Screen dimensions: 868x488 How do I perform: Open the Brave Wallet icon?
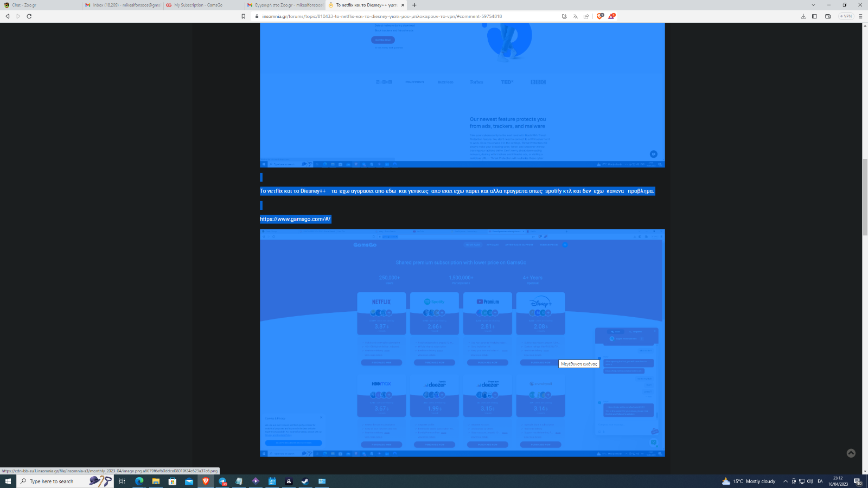pyautogui.click(x=828, y=16)
